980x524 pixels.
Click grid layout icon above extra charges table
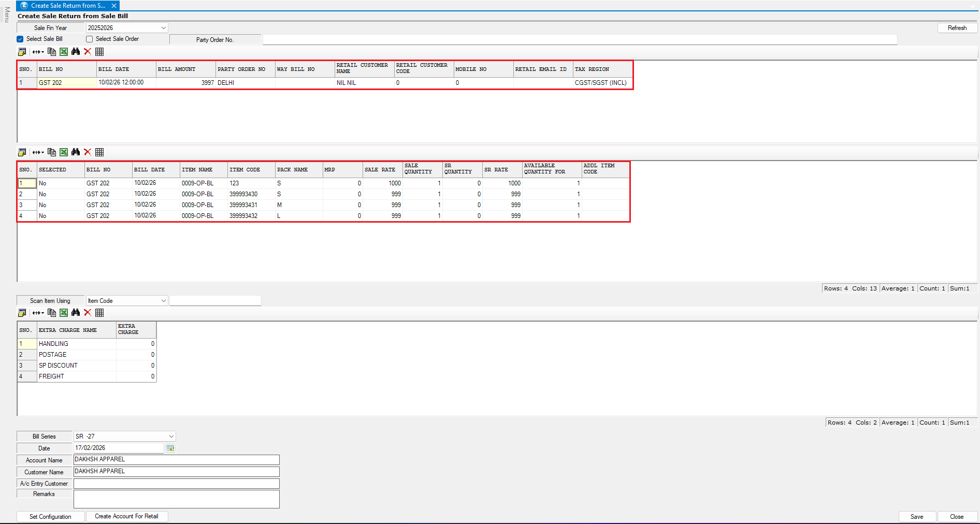pos(99,313)
